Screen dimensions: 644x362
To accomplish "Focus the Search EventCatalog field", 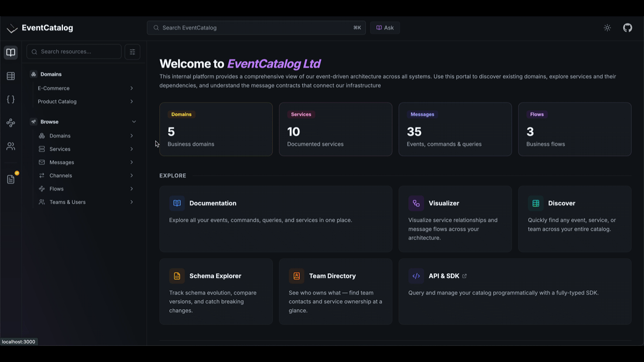I will coord(256,28).
